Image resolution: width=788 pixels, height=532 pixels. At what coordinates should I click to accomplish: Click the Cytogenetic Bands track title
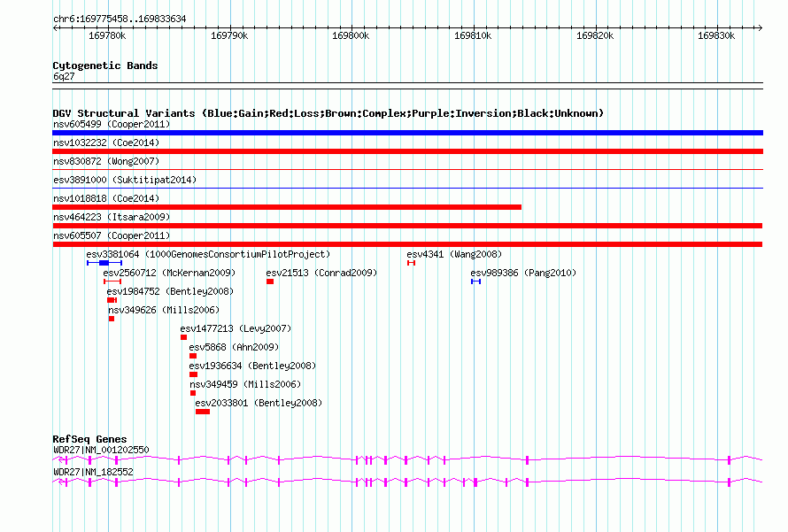[105, 66]
